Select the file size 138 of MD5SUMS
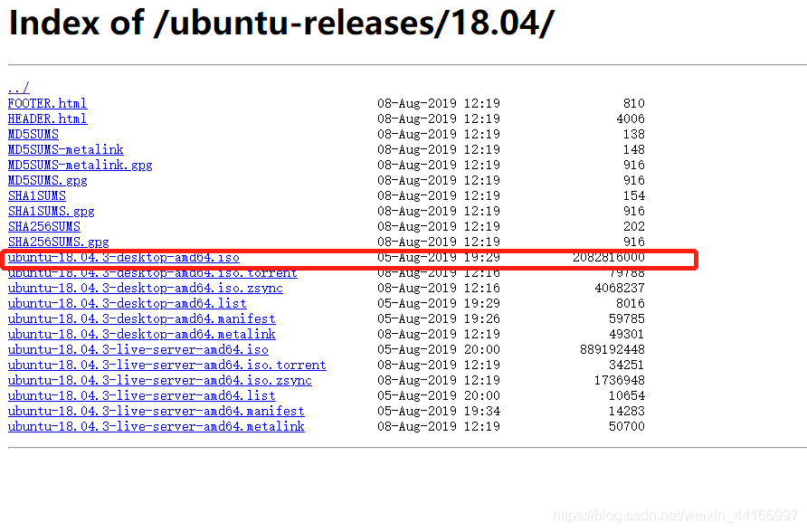807x532 pixels. pos(634,134)
